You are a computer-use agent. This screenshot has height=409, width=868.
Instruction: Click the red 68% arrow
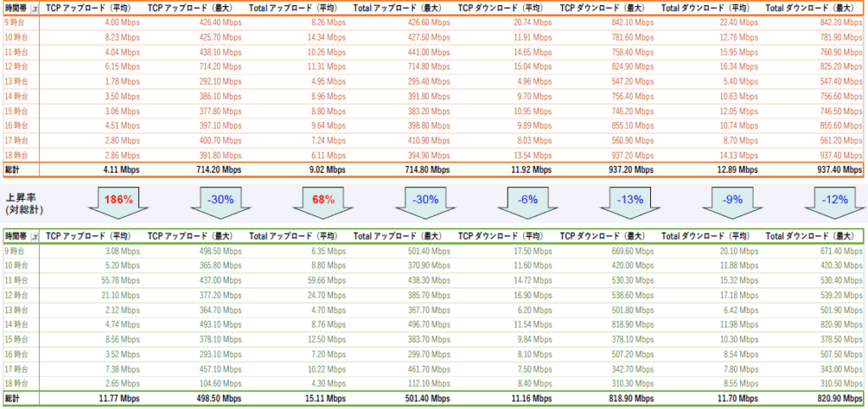(x=325, y=204)
